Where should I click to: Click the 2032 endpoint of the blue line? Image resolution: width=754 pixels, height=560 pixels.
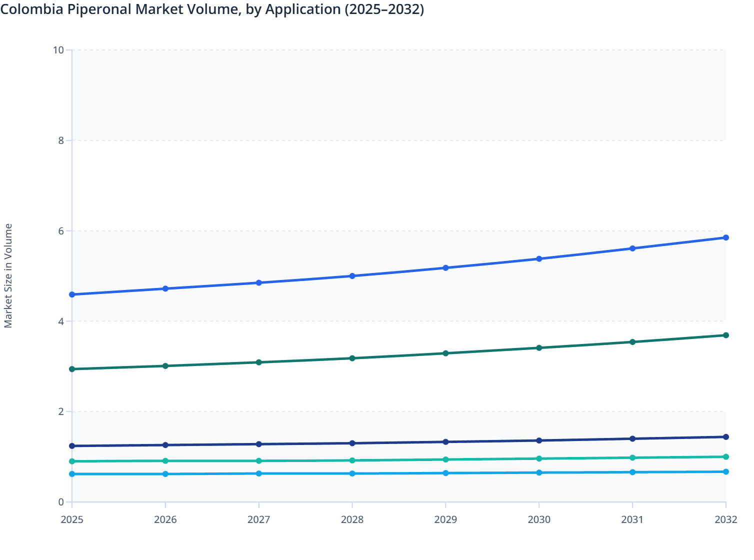coord(725,237)
